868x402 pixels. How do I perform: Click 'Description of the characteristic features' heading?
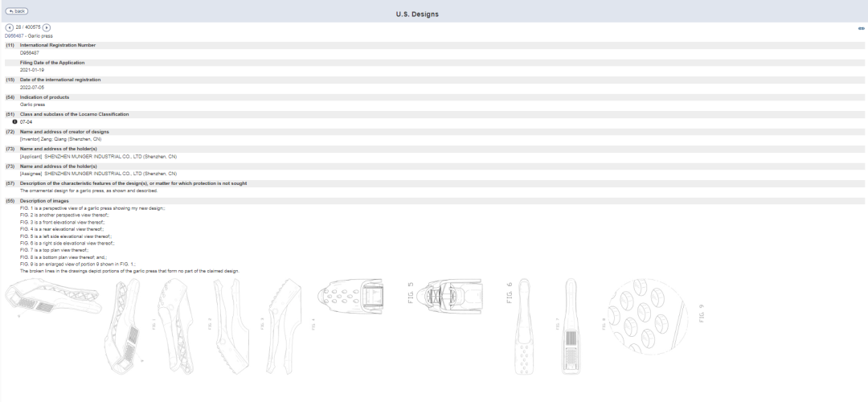[x=133, y=183]
